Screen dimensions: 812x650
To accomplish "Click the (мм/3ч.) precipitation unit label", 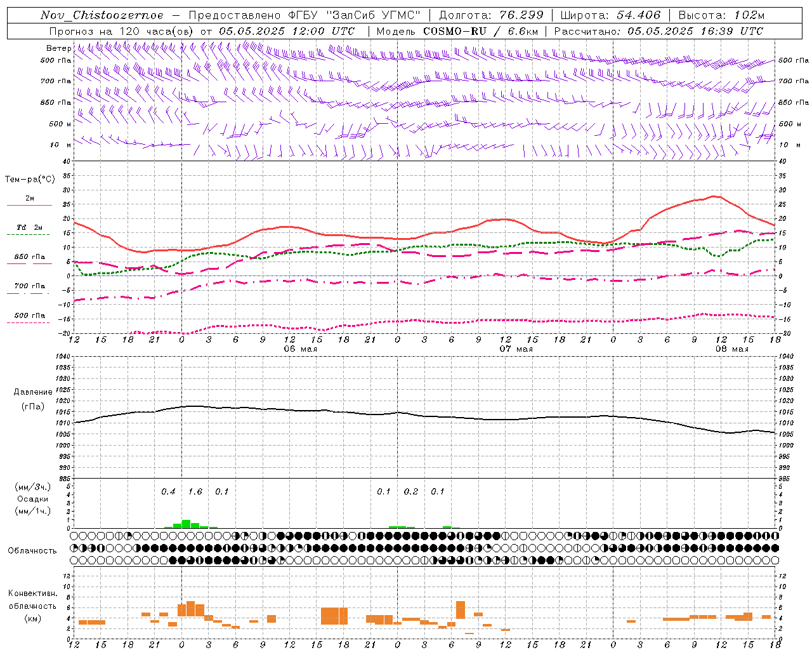I will [33, 487].
